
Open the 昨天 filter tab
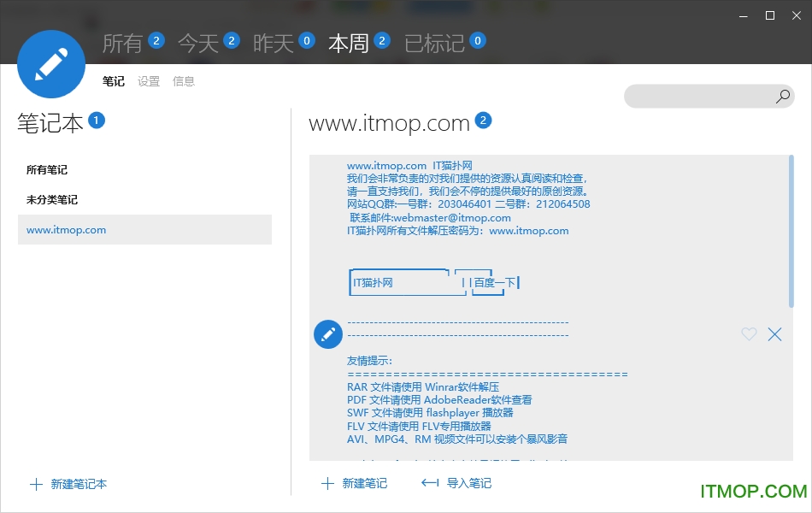273,44
